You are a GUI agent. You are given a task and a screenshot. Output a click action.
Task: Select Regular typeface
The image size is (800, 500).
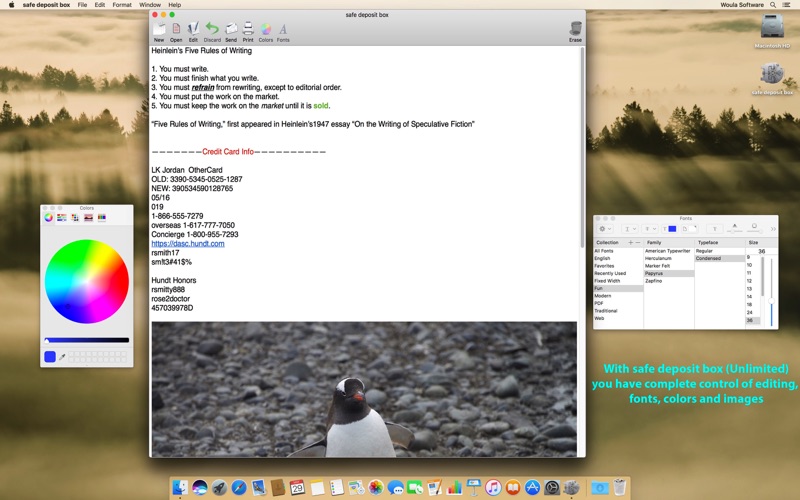click(720, 251)
